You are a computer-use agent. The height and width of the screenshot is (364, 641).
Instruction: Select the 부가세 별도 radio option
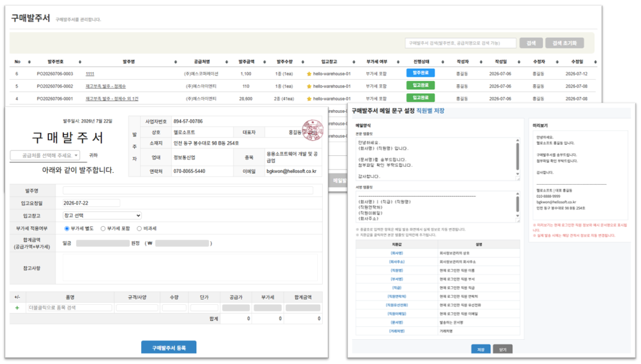(x=67, y=228)
